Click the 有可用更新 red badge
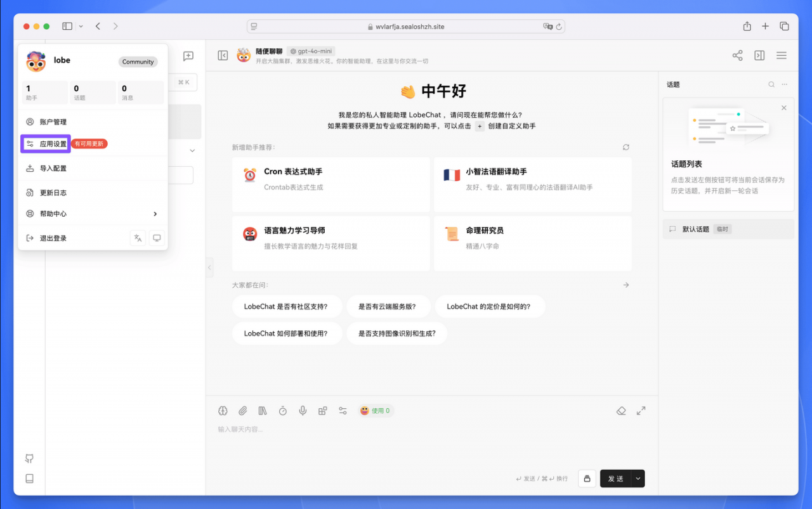 coord(89,144)
